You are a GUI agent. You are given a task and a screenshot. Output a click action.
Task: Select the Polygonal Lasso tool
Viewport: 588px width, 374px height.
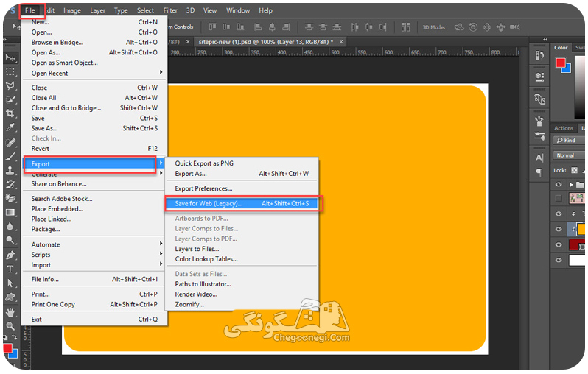10,85
